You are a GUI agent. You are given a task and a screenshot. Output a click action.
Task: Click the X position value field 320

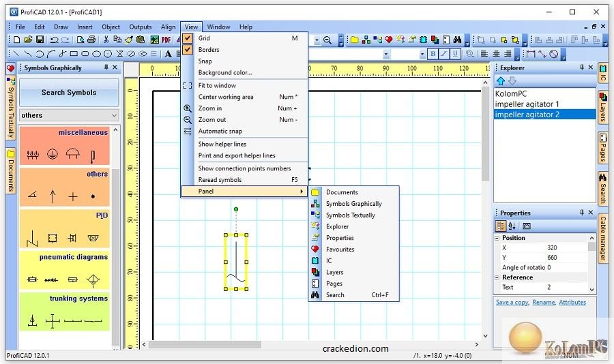tap(566, 247)
